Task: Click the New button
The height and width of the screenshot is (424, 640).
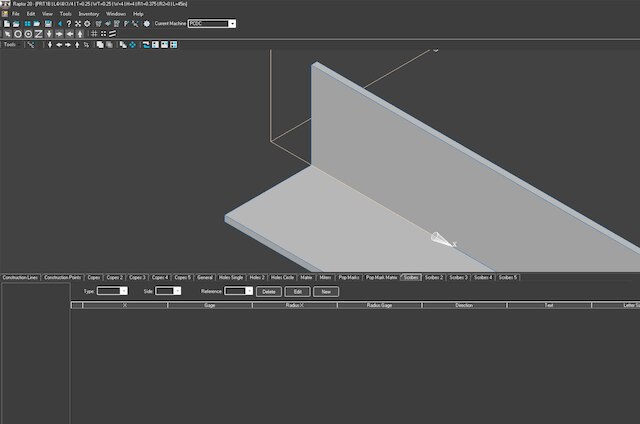Action: coord(326,291)
